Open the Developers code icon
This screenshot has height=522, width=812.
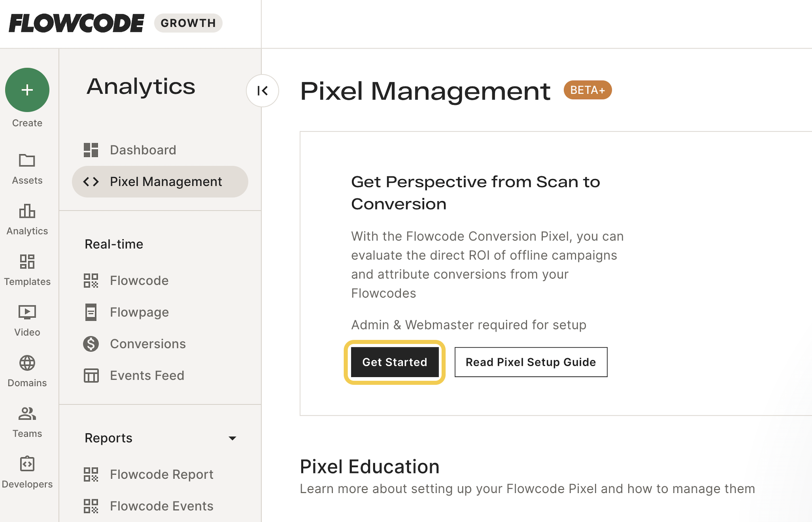[27, 464]
